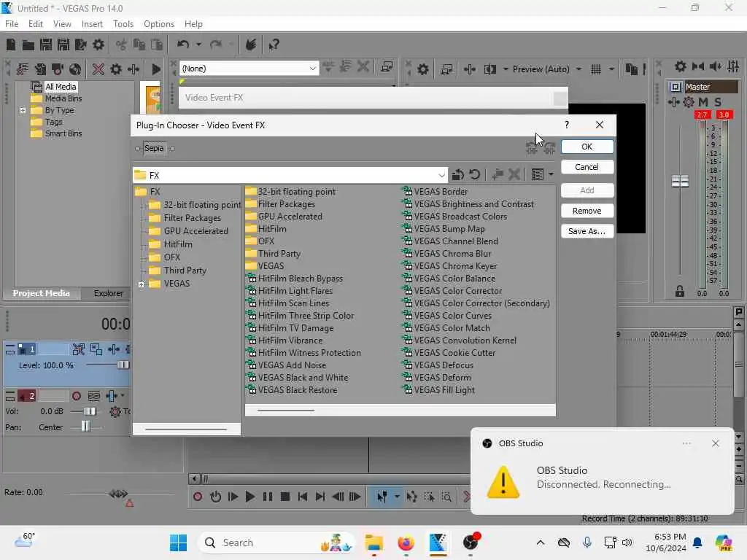Open the Views dropdown arrow in Plug-In Chooser
The height and width of the screenshot is (560, 747).
551,175
